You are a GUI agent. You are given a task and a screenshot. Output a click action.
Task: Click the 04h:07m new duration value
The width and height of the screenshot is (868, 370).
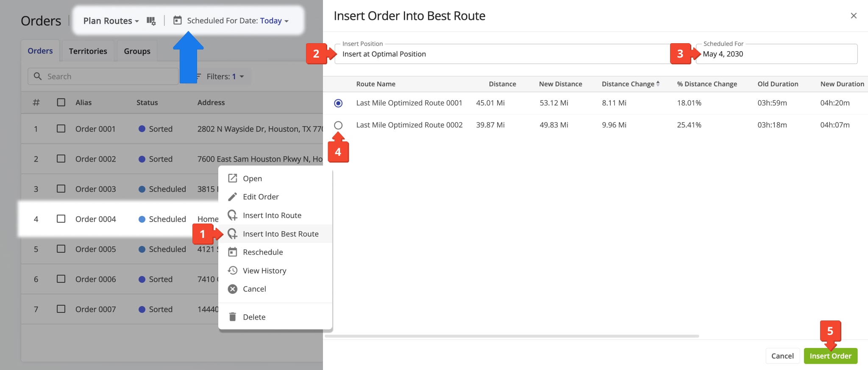(835, 125)
